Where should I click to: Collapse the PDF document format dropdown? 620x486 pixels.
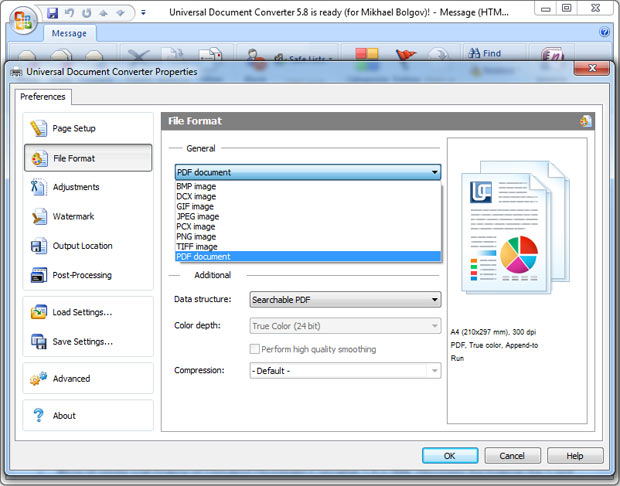pyautogui.click(x=434, y=172)
